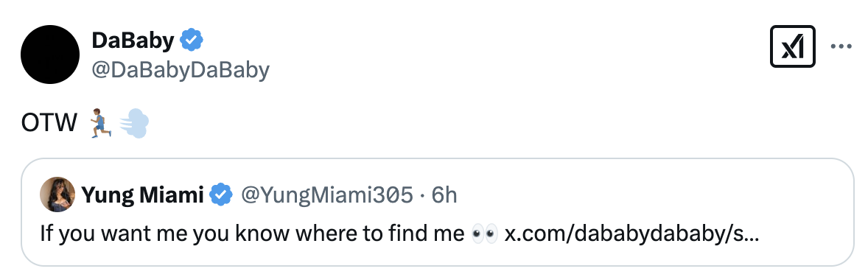Image resolution: width=868 pixels, height=277 pixels.
Task: Click the 'OTW' text in DaBaby's post
Action: coord(49,123)
